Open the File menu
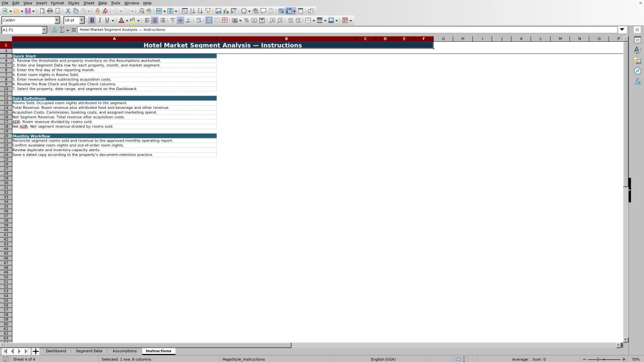The width and height of the screenshot is (644, 362). point(5,3)
